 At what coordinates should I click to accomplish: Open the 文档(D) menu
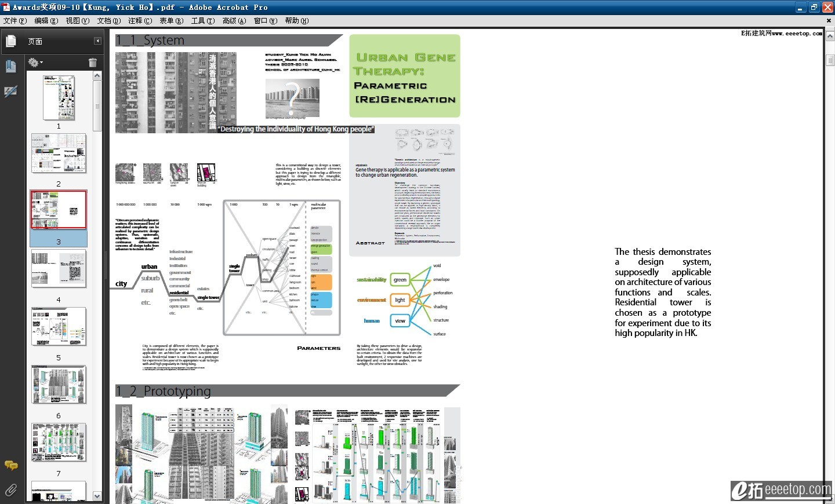[x=109, y=20]
